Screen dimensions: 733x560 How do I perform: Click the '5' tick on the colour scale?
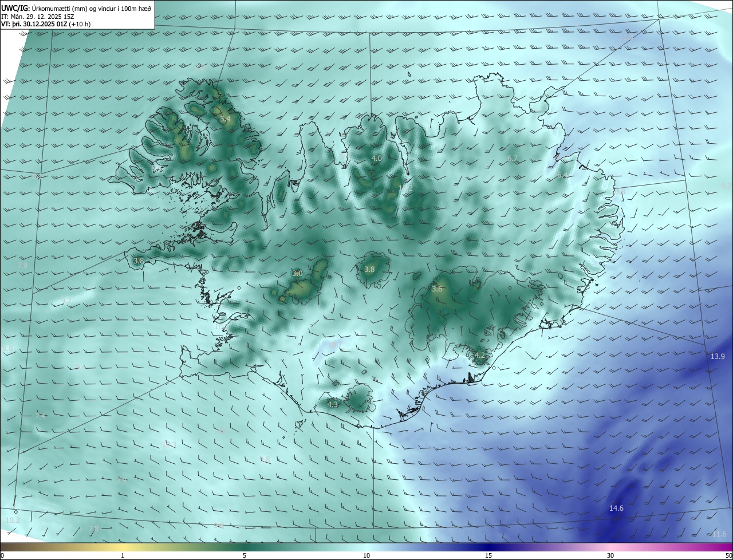[245, 555]
